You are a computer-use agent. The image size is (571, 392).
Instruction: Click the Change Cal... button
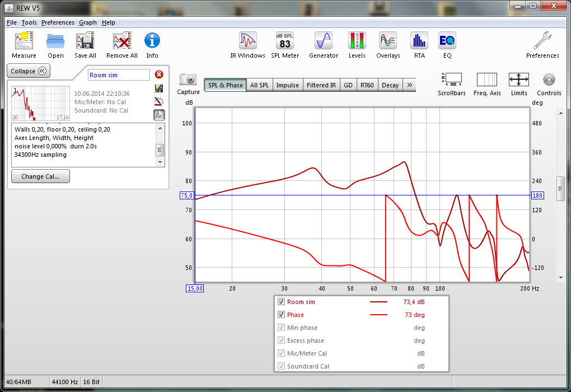click(40, 176)
